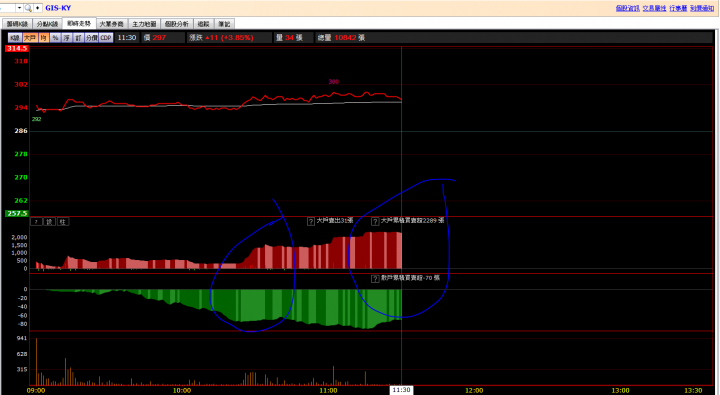Click the GIS-KY stock name
This screenshot has height=395, width=720.
58,8
